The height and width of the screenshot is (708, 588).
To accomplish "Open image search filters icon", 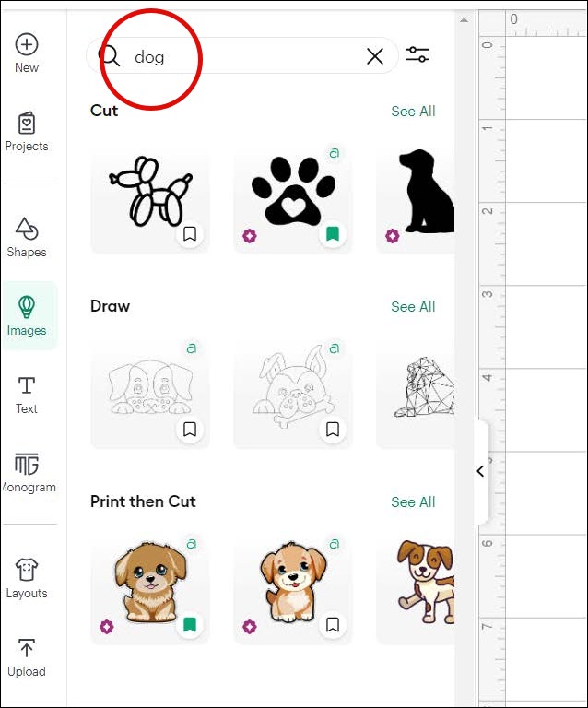I will click(x=417, y=54).
